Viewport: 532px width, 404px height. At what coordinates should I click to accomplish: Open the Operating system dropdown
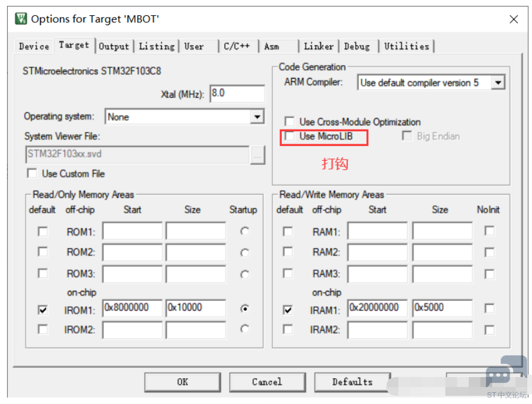click(258, 117)
